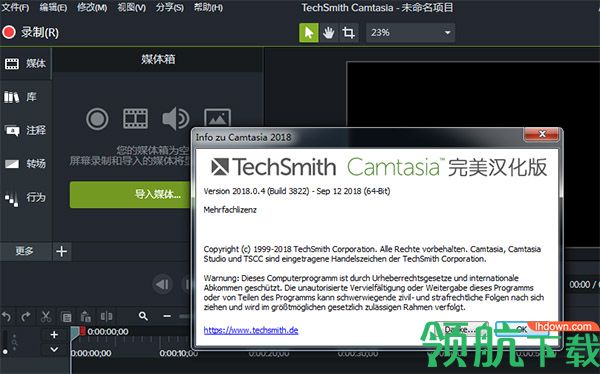The height and width of the screenshot is (374, 600).
Task: Click the film strip icon in media bin
Action: click(x=135, y=119)
